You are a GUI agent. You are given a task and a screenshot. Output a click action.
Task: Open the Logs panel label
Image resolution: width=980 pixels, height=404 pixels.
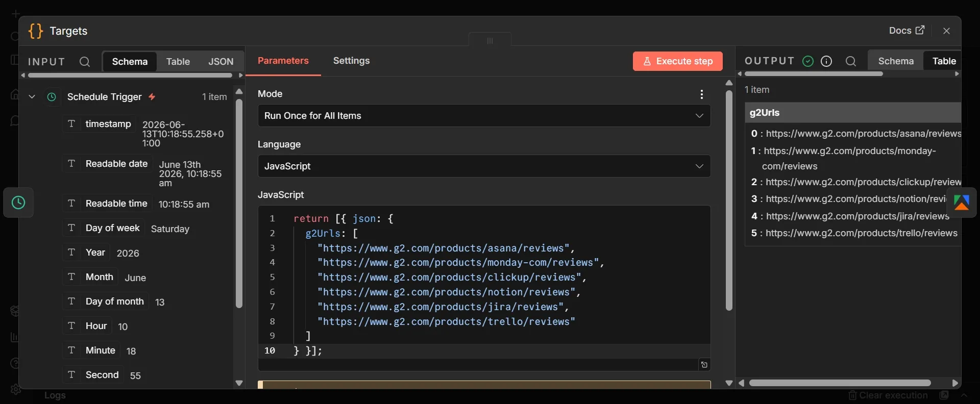click(x=55, y=395)
